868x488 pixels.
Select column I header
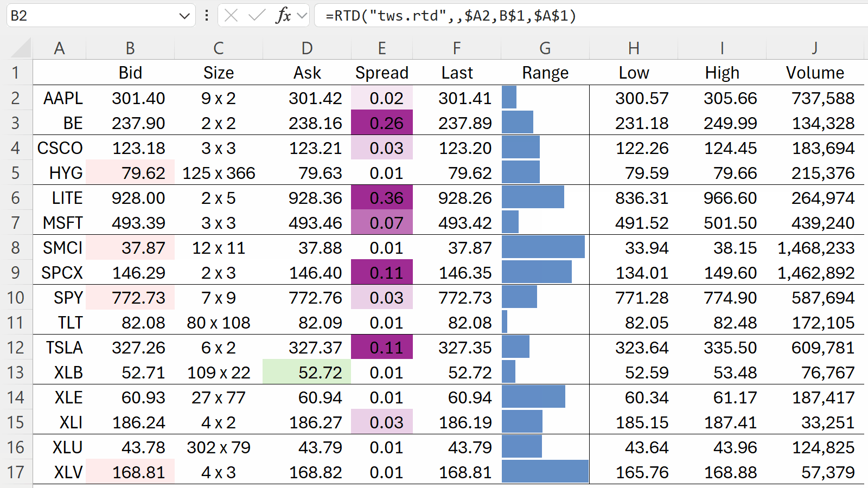tap(722, 48)
